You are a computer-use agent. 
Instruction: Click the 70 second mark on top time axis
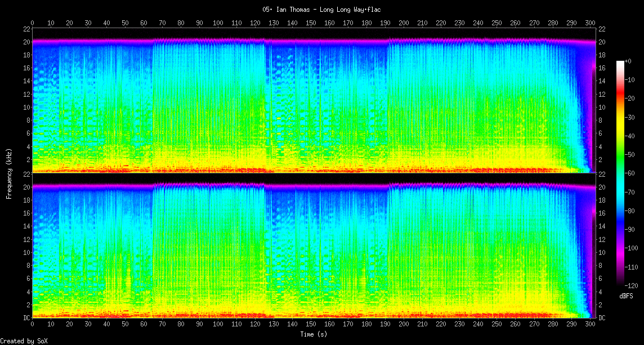click(162, 23)
